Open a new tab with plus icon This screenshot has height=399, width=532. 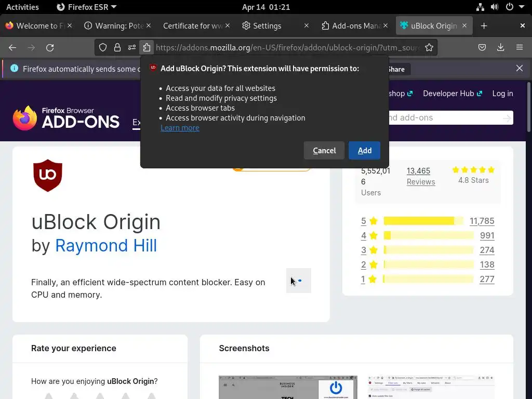484,26
